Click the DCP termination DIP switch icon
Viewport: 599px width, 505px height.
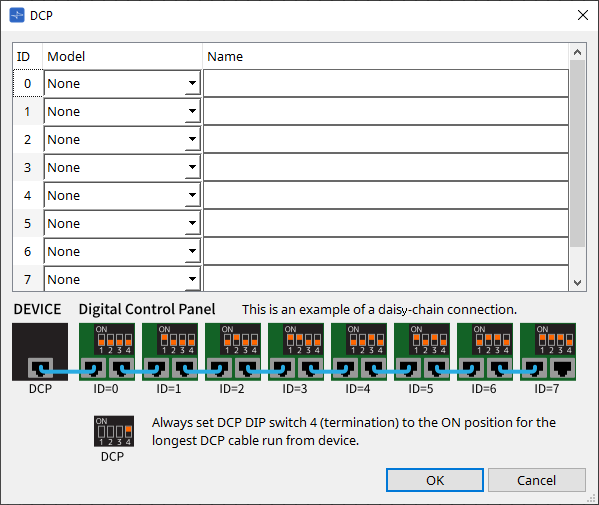pyautogui.click(x=114, y=431)
